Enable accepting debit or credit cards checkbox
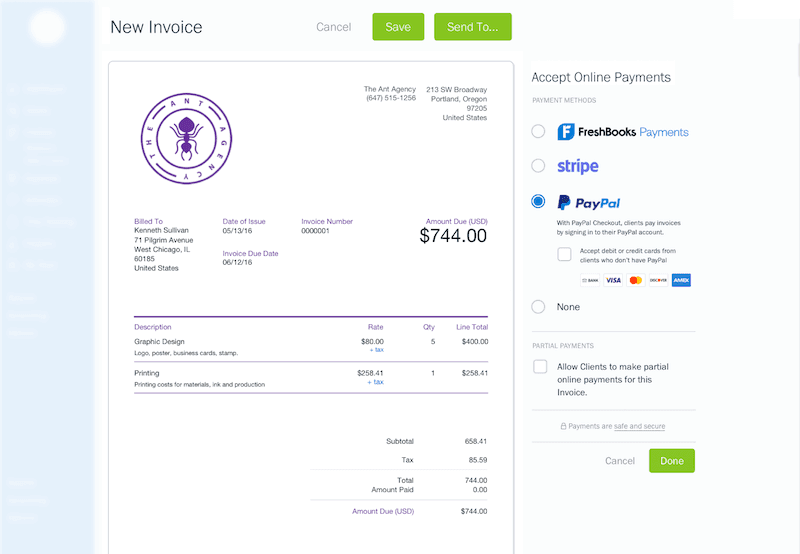This screenshot has height=554, width=800. coord(565,254)
